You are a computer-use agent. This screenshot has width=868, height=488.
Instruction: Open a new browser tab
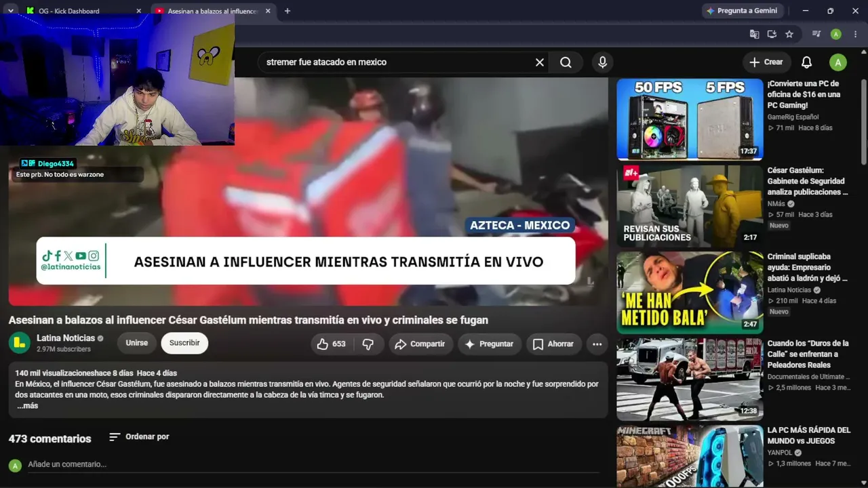point(288,11)
